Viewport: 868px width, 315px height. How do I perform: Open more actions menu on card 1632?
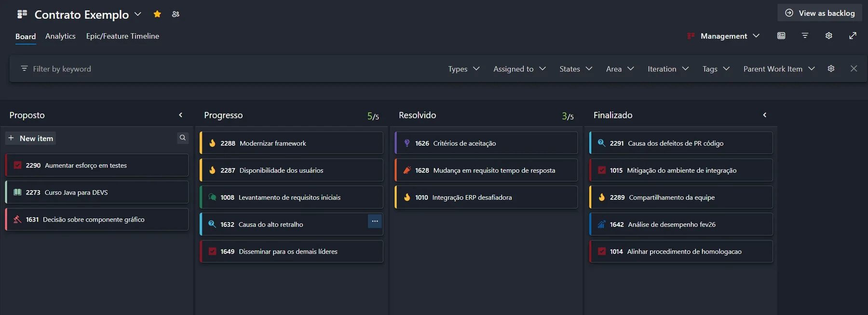click(375, 221)
